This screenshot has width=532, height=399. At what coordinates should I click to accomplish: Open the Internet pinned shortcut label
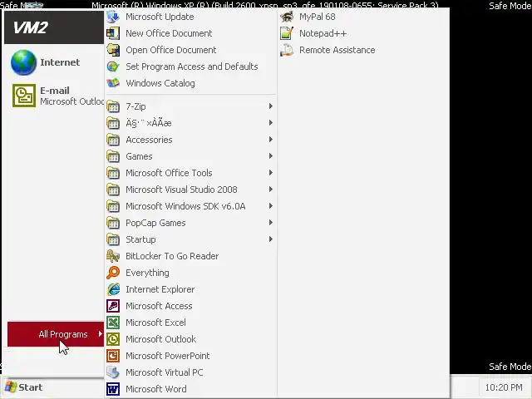pyautogui.click(x=60, y=62)
